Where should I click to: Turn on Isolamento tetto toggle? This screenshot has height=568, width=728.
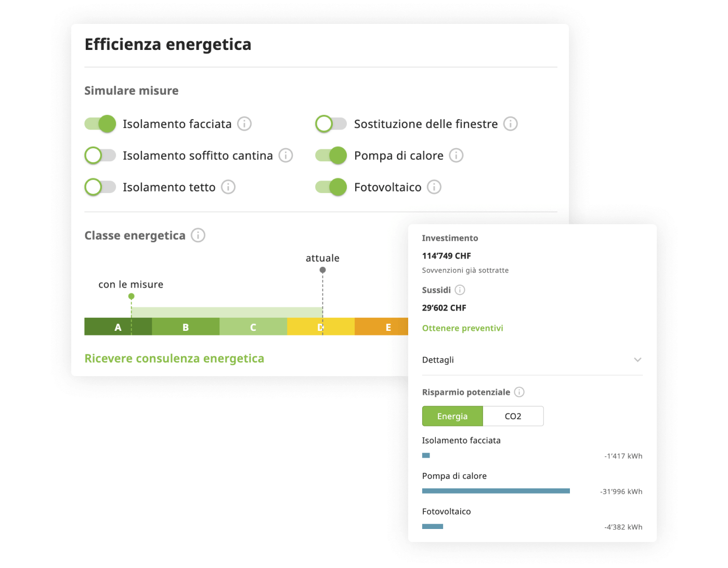point(100,187)
